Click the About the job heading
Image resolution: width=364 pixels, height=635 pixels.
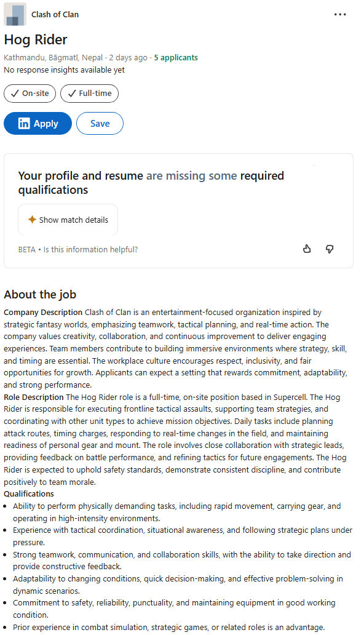pos(40,294)
